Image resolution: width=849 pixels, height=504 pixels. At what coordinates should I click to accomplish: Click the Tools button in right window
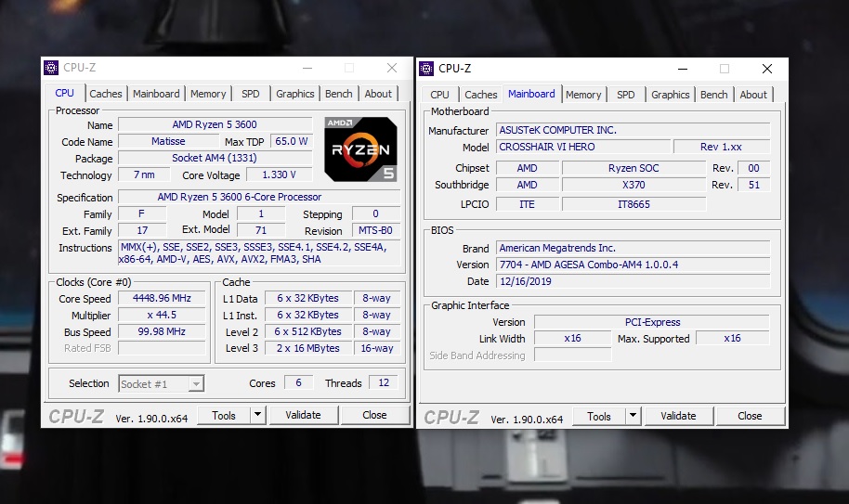599,417
